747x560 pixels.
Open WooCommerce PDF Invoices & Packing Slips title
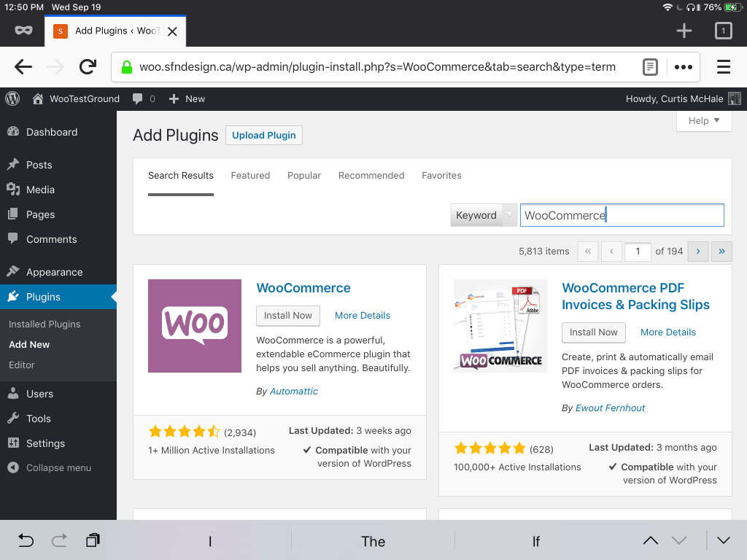click(635, 296)
